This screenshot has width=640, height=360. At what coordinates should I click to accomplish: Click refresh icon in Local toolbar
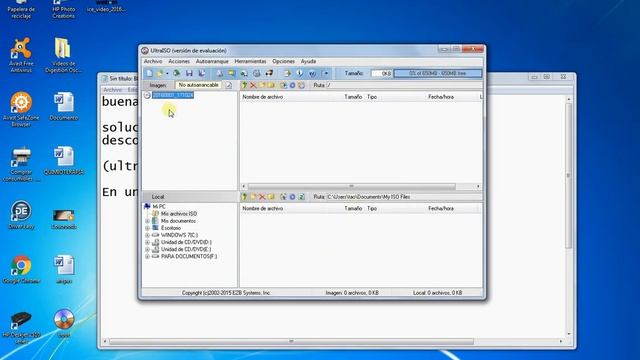pos(302,197)
